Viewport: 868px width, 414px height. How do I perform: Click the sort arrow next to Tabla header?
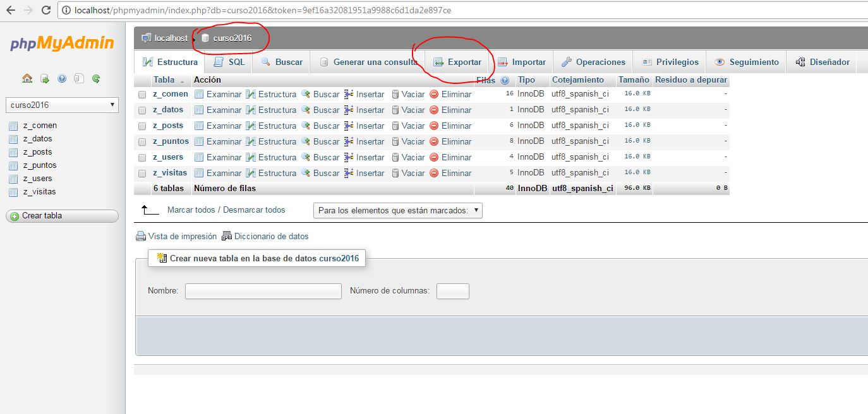pos(182,80)
